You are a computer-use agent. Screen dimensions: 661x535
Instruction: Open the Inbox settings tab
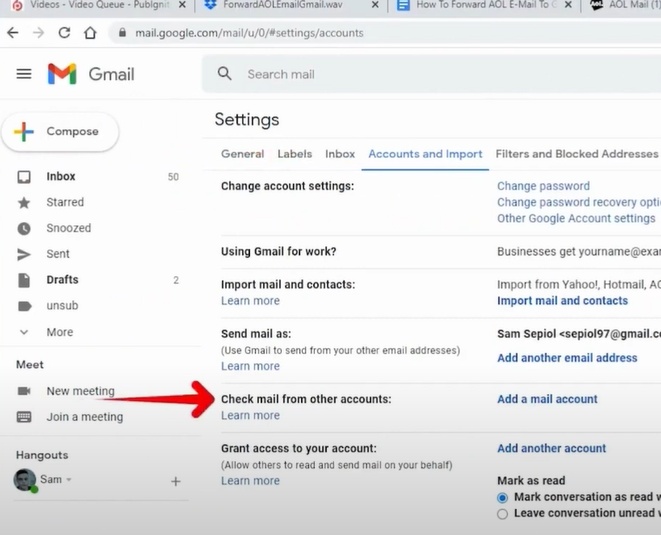click(340, 154)
